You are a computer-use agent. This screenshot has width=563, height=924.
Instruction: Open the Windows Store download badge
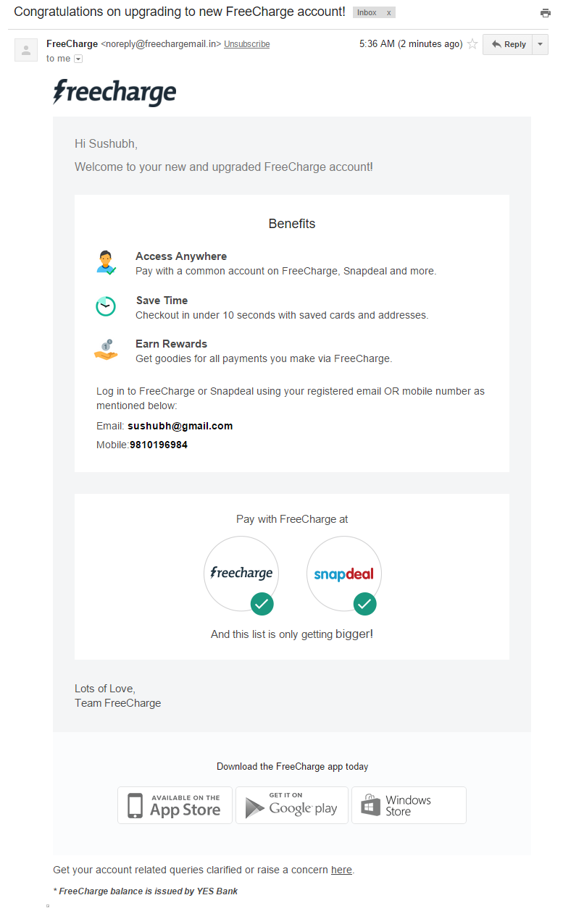point(409,805)
